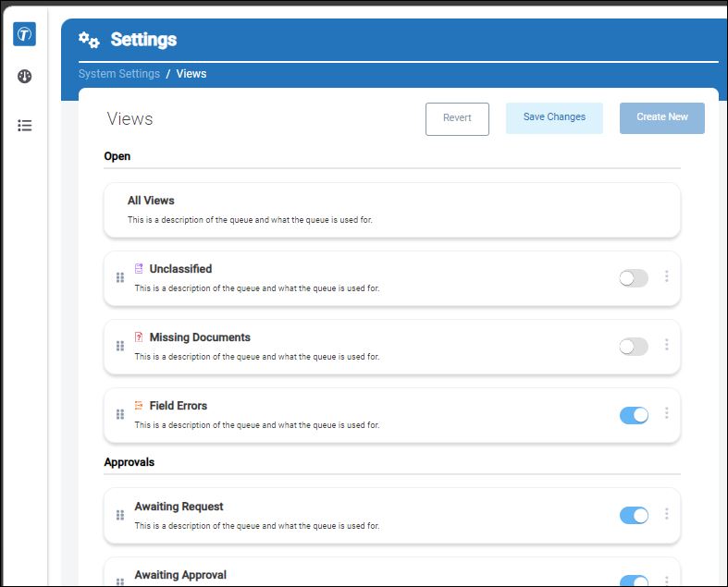Click the Revert button

click(457, 119)
